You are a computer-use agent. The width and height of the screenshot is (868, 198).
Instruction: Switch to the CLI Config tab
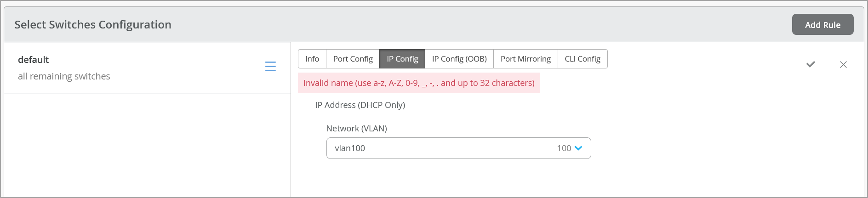coord(582,59)
